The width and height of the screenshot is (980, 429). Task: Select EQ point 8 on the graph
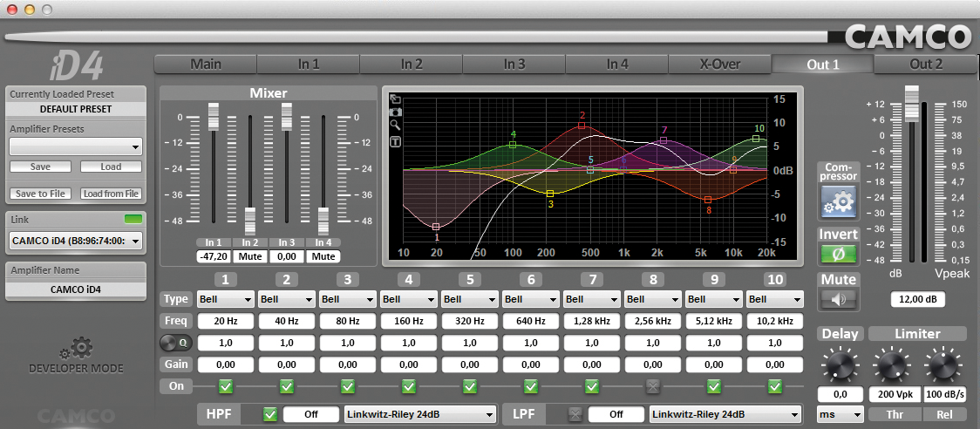pyautogui.click(x=708, y=200)
